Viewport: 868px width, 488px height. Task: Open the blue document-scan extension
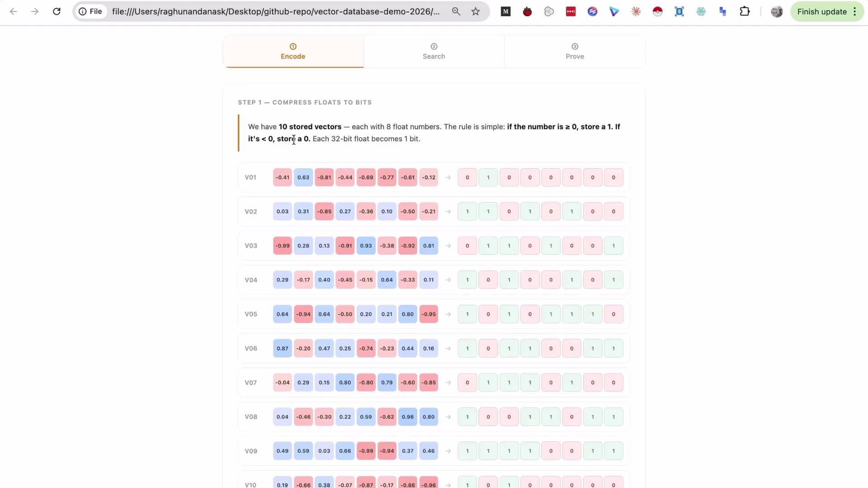click(679, 12)
